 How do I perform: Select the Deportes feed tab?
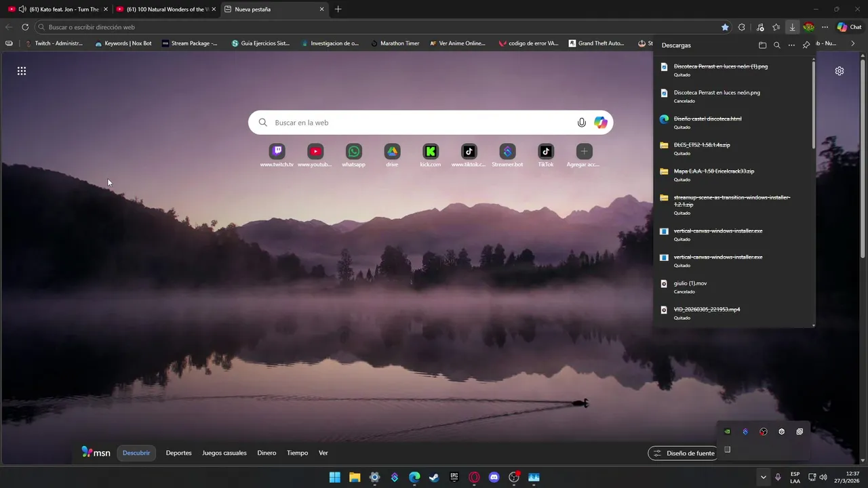click(179, 453)
